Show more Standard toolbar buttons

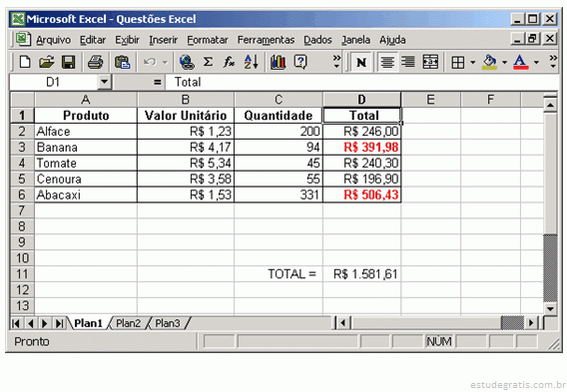click(336, 62)
